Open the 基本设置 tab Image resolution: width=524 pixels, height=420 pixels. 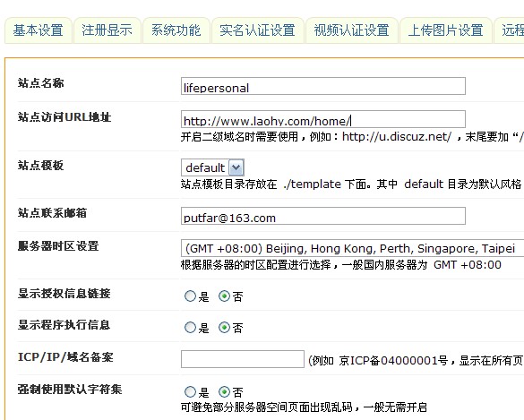pos(39,30)
